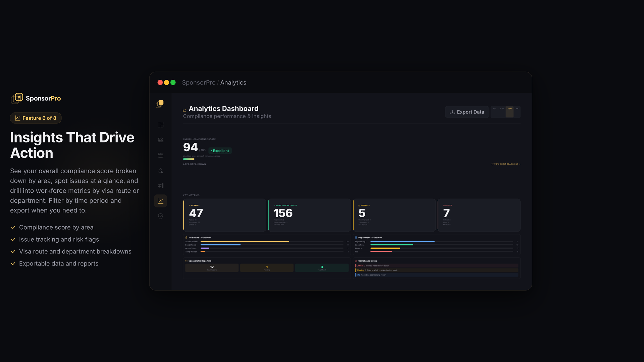Click the SponsorPro breadcrumb in the title bar
Screen dimensions: 644x362
coord(199,82)
